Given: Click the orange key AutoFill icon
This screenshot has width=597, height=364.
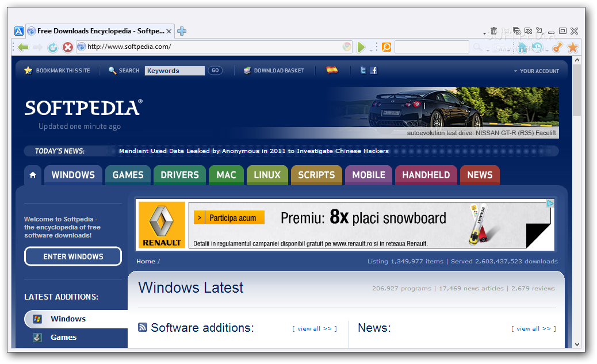Looking at the screenshot, I should point(558,47).
